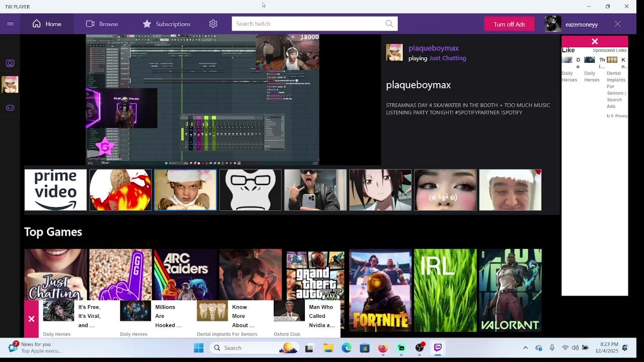
Task: Play the featured plaqueboymax stream video
Action: point(202,100)
